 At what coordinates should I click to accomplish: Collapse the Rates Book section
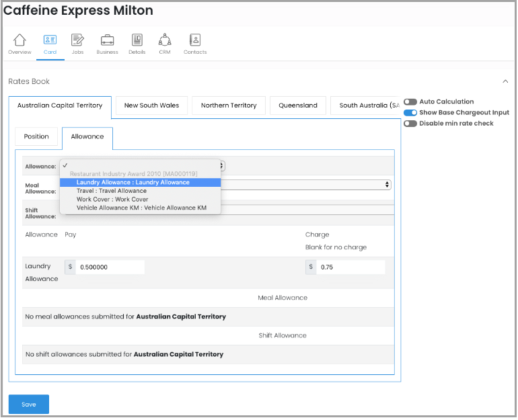[505, 81]
